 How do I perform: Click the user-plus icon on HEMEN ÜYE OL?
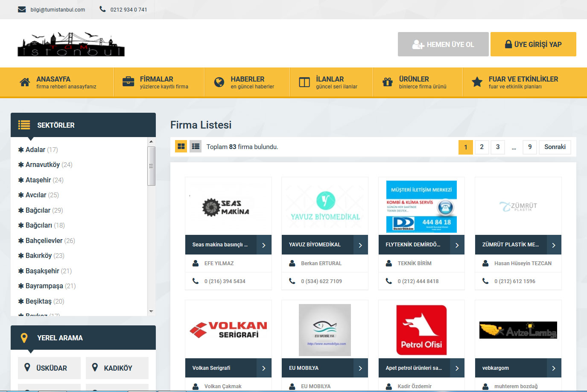418,44
